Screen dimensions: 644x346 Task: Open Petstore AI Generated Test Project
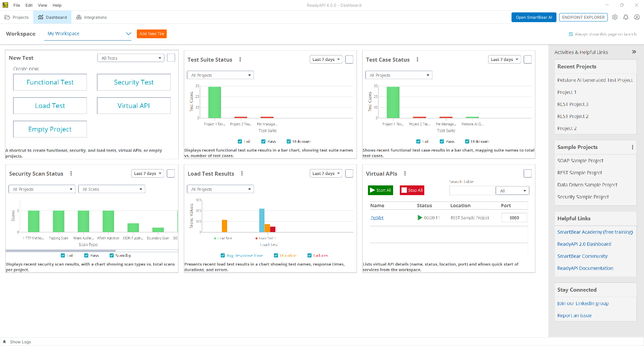click(x=595, y=80)
